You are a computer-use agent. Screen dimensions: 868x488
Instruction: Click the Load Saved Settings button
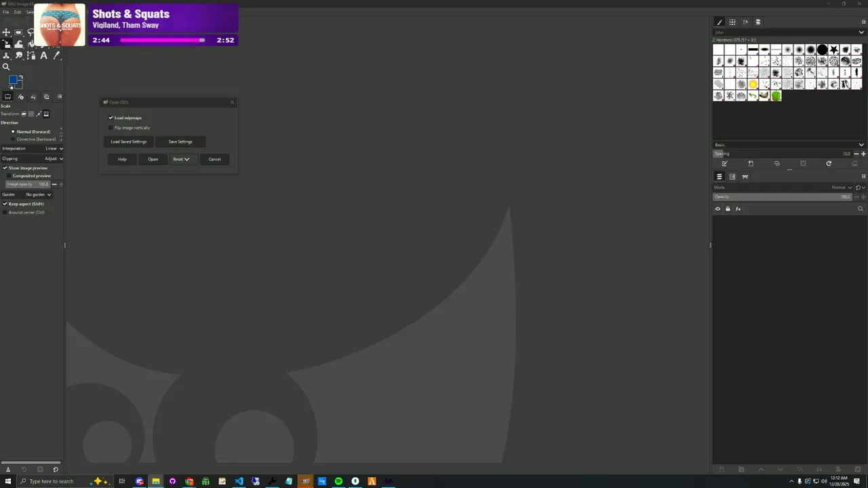point(129,142)
